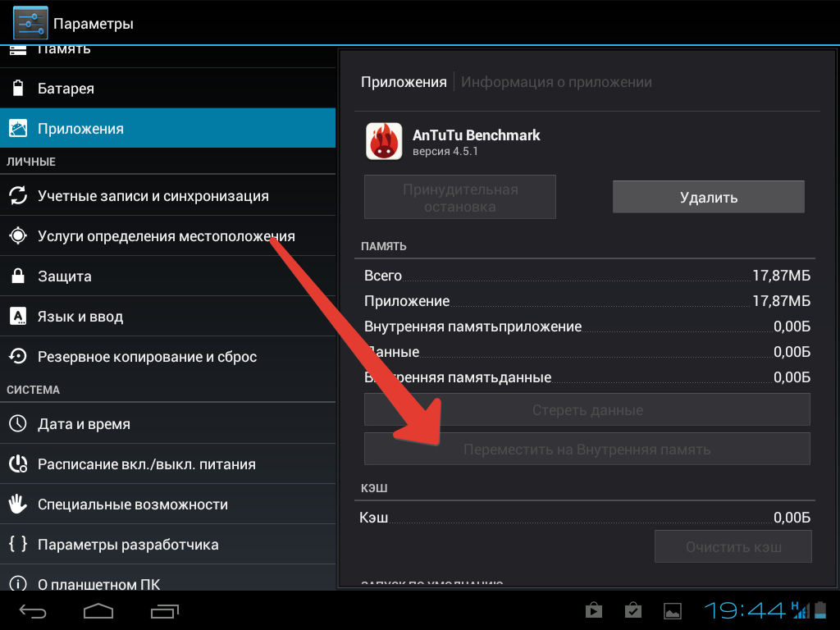This screenshot has width=840, height=630.
Task: Tap Принудительная остановка force stop button
Action: pos(460,198)
